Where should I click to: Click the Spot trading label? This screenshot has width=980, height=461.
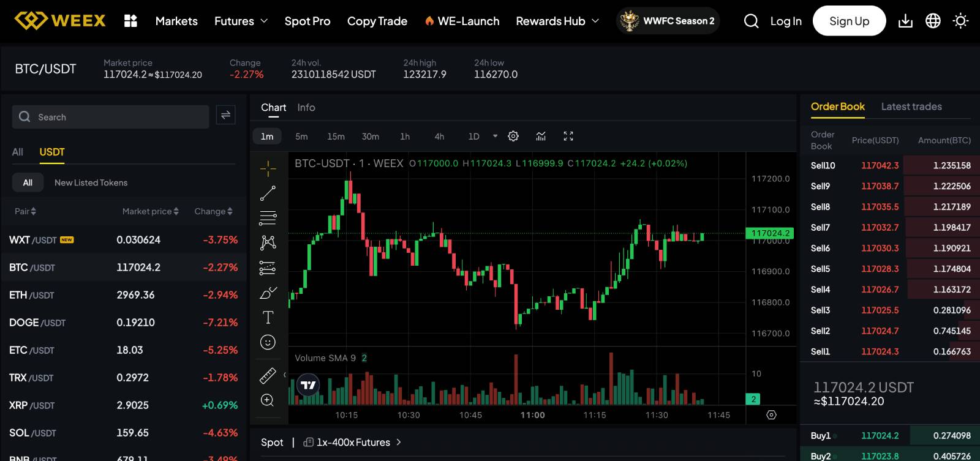click(x=272, y=442)
